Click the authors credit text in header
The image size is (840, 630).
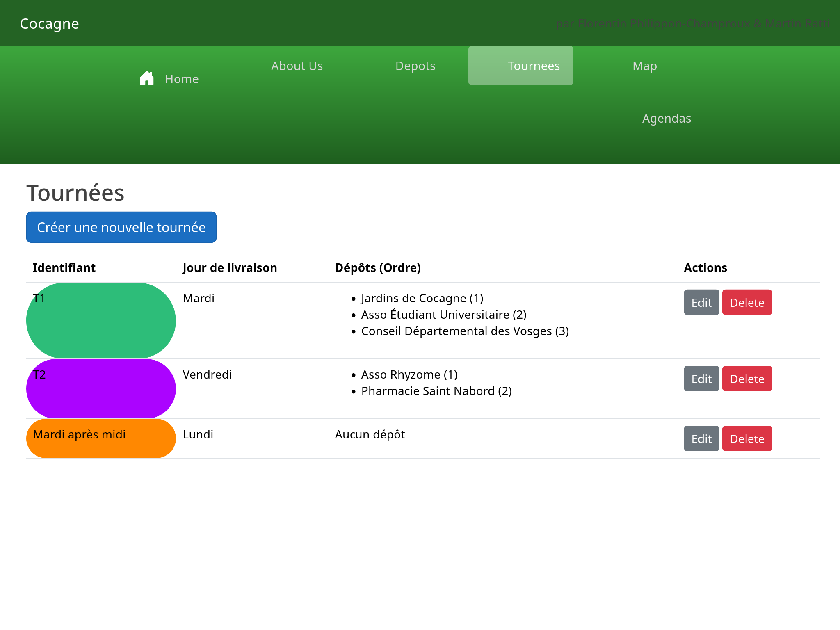692,23
